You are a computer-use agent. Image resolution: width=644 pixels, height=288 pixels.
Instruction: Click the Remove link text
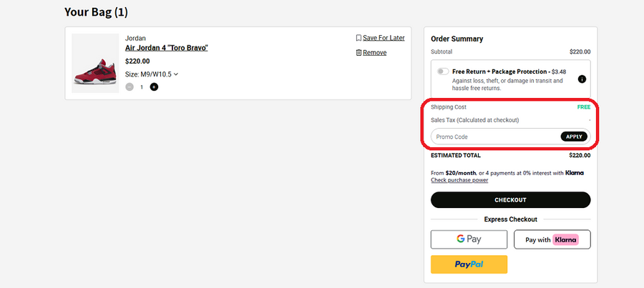(x=374, y=52)
